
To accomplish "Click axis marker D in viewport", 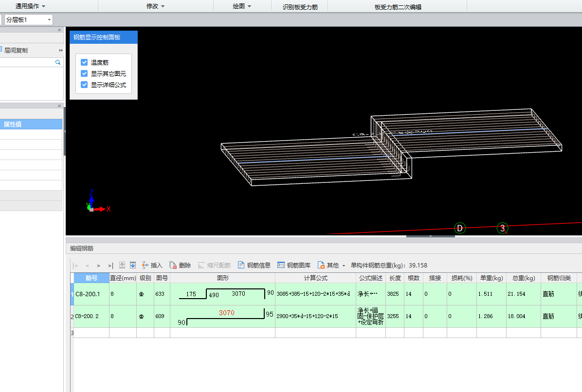I will (x=460, y=228).
